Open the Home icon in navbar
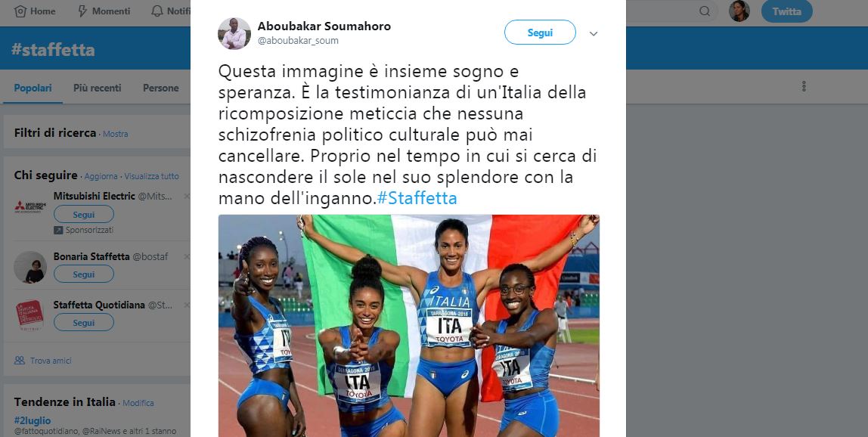Viewport: 868px width, 437px height. [20, 11]
